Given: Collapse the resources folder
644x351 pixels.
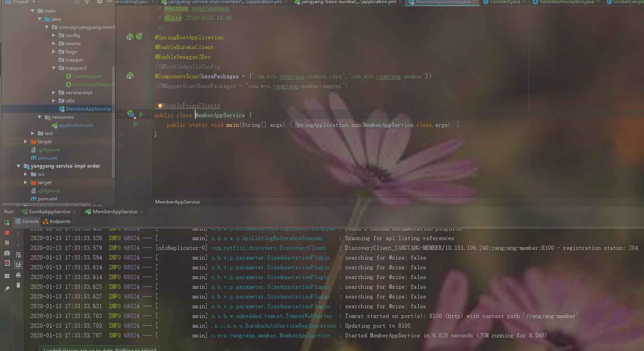Looking at the screenshot, I should [x=39, y=117].
